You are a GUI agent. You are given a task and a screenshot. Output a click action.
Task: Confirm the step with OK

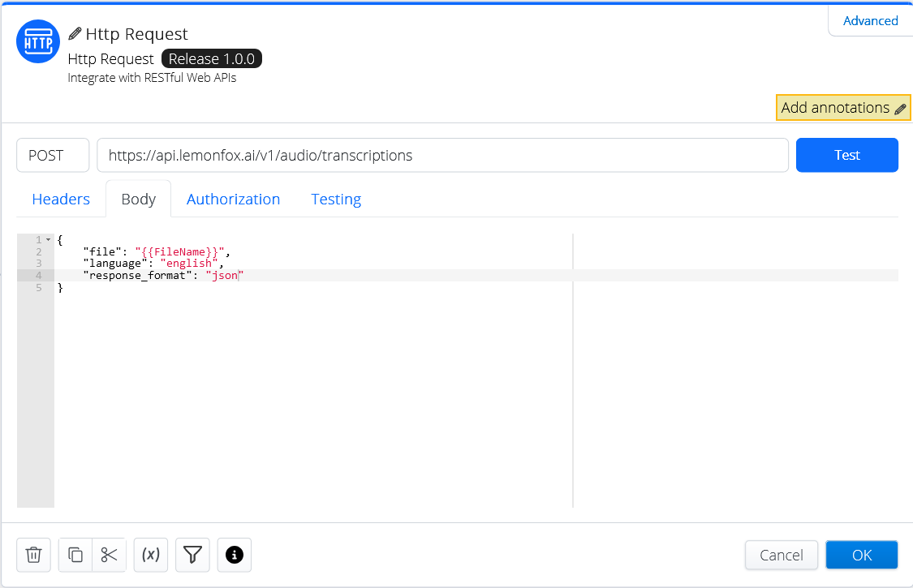(862, 555)
